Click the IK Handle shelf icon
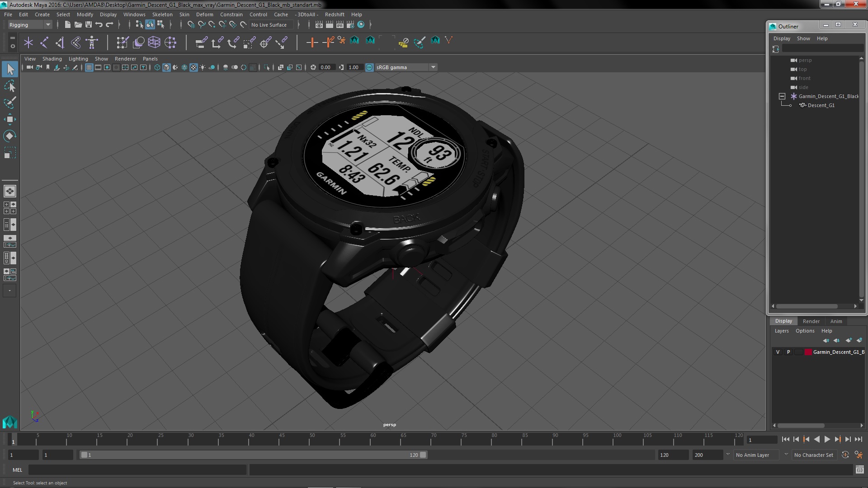This screenshot has height=488, width=868. (x=60, y=42)
